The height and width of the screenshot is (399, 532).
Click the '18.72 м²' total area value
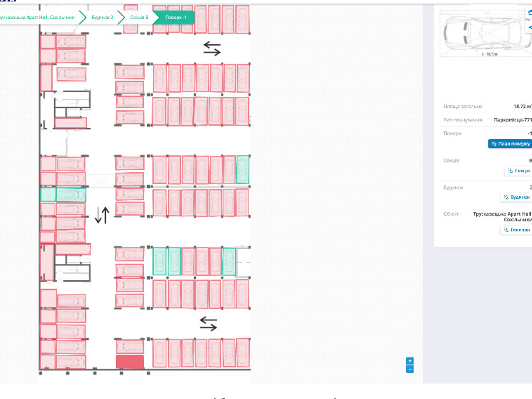(522, 106)
